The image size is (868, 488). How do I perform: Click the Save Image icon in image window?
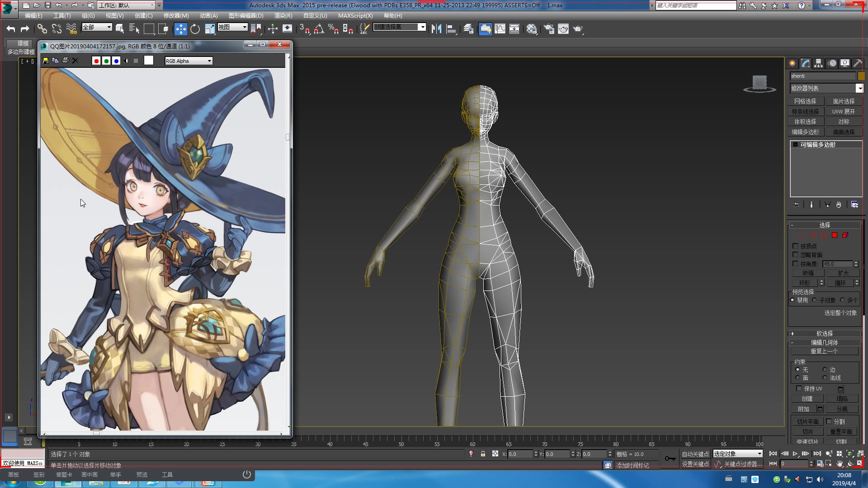point(46,61)
